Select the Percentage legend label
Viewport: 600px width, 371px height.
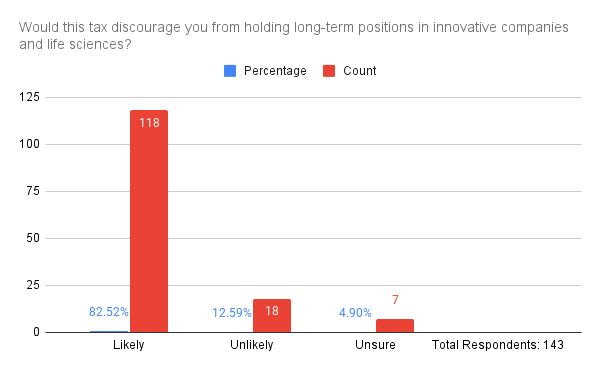coord(275,71)
